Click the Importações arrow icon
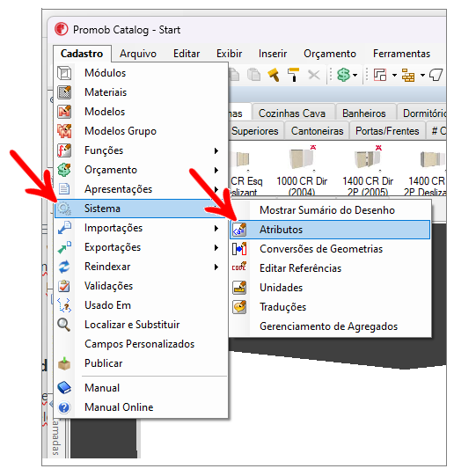The width and height of the screenshot is (454, 476). (64, 228)
